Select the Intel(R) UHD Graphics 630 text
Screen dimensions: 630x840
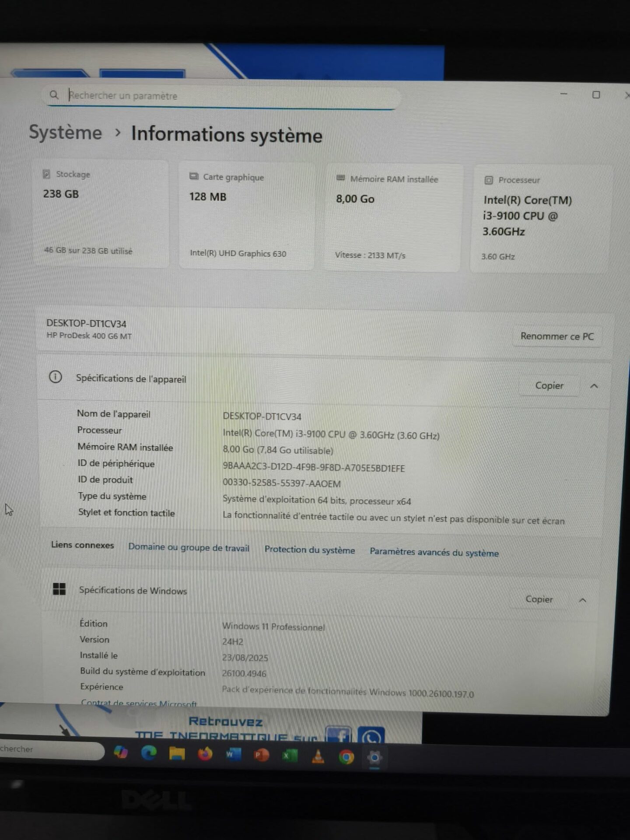point(238,253)
